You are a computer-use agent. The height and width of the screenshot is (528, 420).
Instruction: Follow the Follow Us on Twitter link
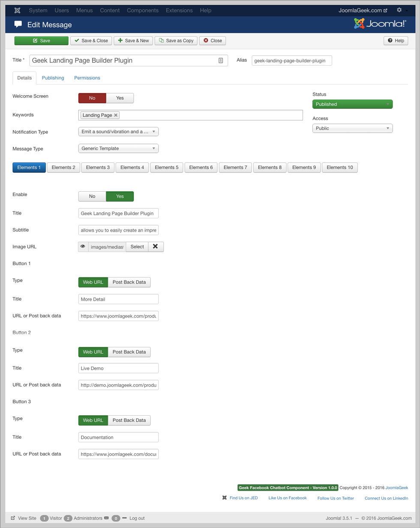(336, 498)
